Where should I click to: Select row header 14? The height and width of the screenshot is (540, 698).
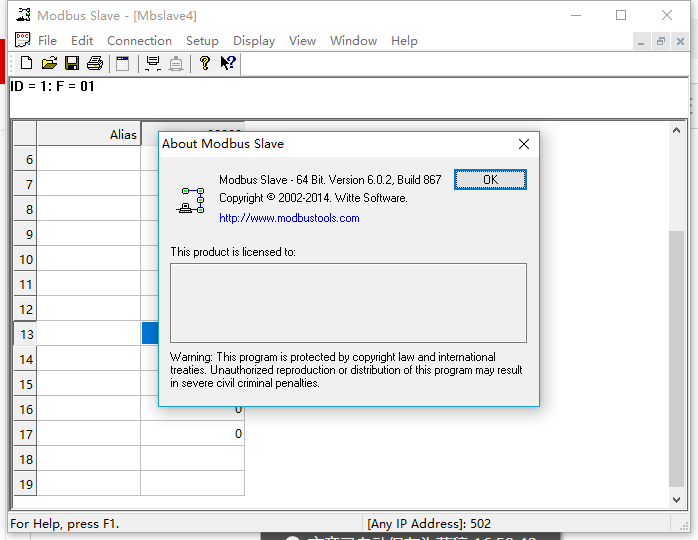[25, 359]
